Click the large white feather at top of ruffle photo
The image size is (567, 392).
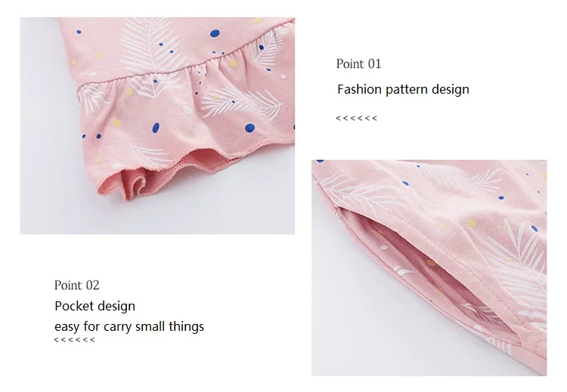(150, 42)
